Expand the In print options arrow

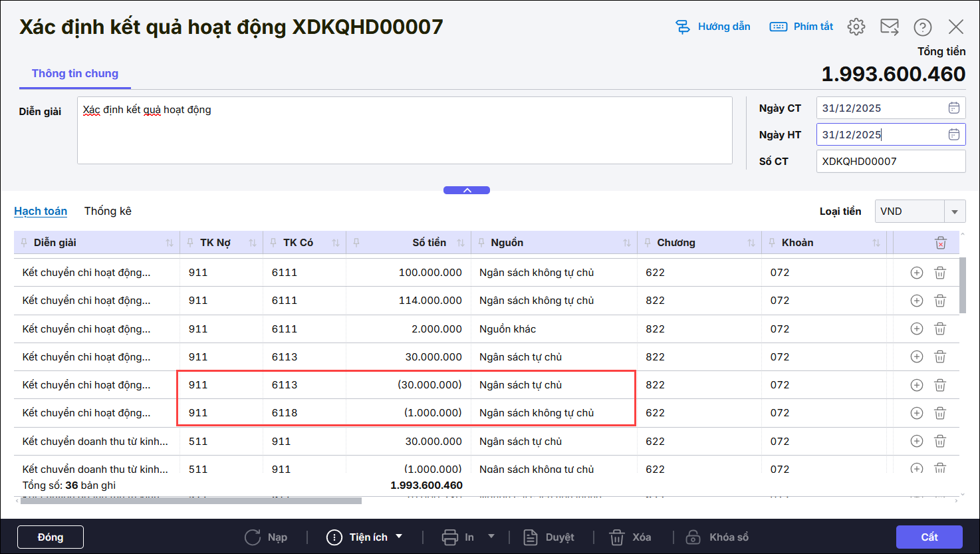coord(491,537)
